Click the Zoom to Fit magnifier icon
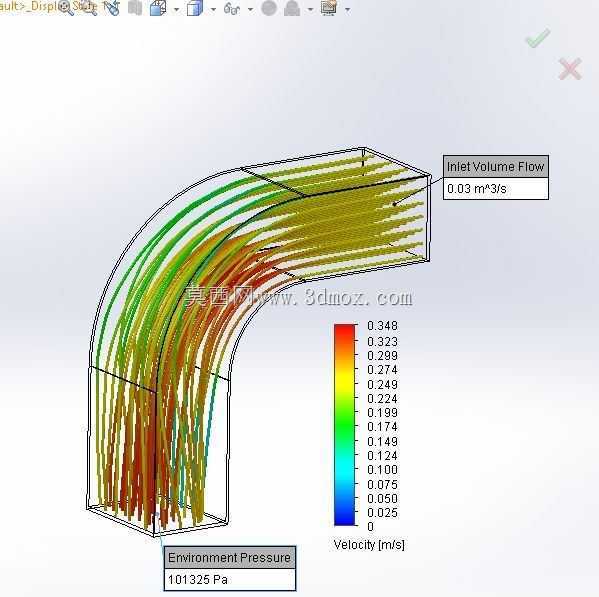599x597 pixels. (x=66, y=7)
